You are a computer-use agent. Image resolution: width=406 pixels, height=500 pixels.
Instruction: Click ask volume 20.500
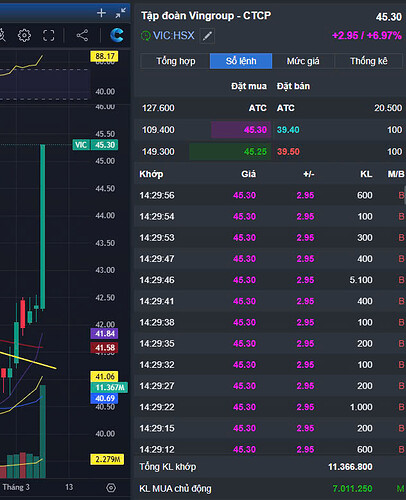coord(388,108)
